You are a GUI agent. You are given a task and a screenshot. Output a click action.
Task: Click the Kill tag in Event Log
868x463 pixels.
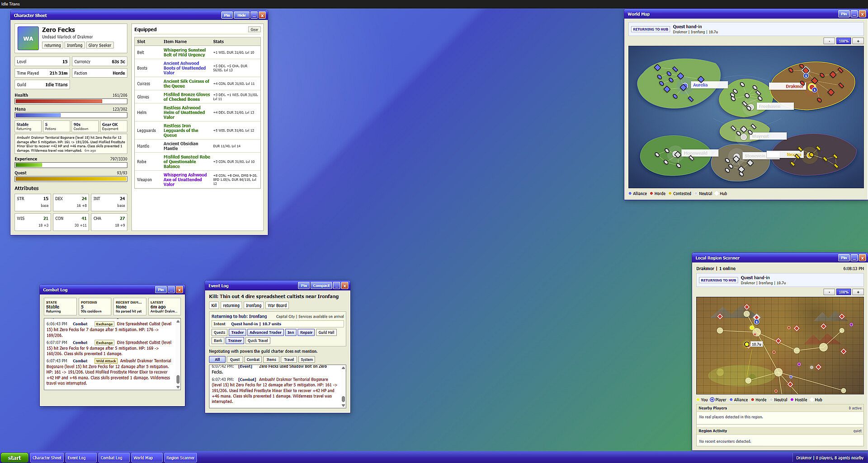point(214,305)
